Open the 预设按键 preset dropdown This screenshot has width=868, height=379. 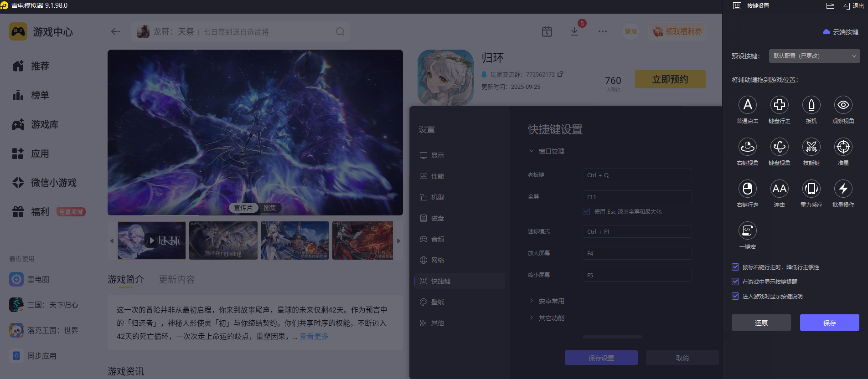[814, 56]
